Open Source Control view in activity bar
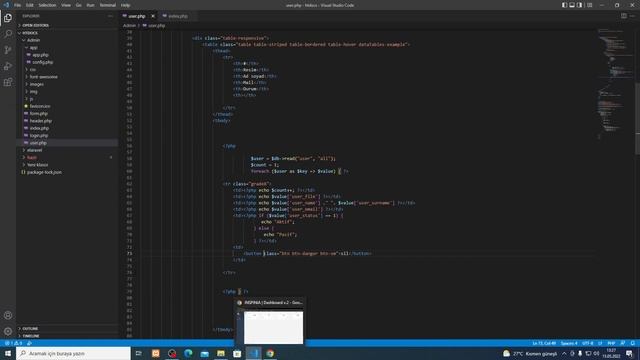This screenshot has height=360, width=640. 8,50
